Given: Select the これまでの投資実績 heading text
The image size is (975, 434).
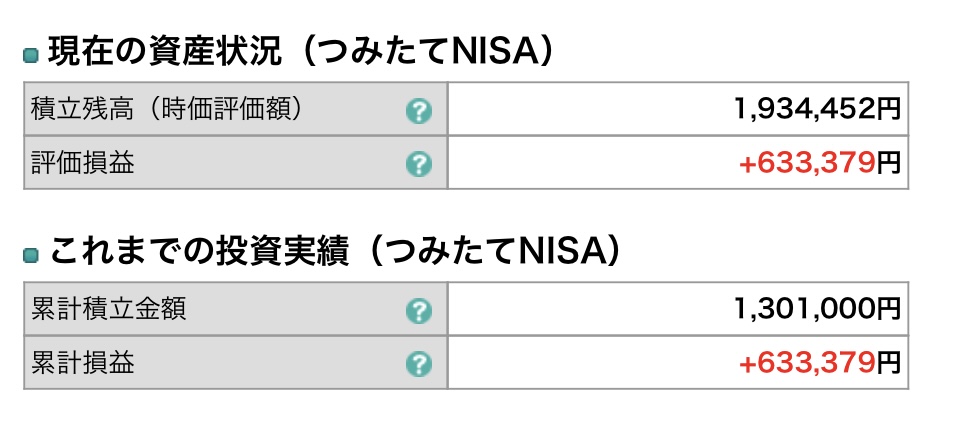Looking at the screenshot, I should (x=199, y=252).
